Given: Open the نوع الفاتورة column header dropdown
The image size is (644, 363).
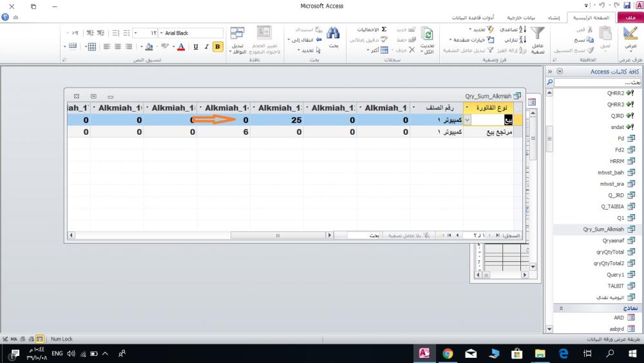Looking at the screenshot, I should tap(467, 108).
